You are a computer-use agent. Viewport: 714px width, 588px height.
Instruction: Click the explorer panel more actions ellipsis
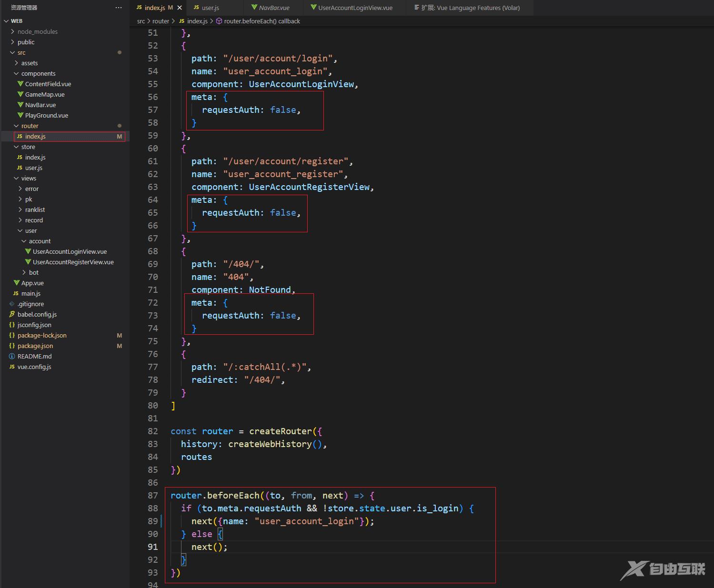(118, 8)
